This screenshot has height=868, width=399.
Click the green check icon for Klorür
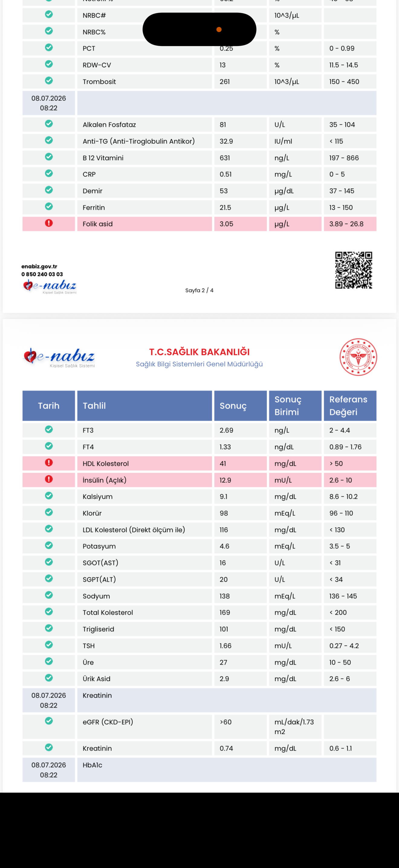49,512
